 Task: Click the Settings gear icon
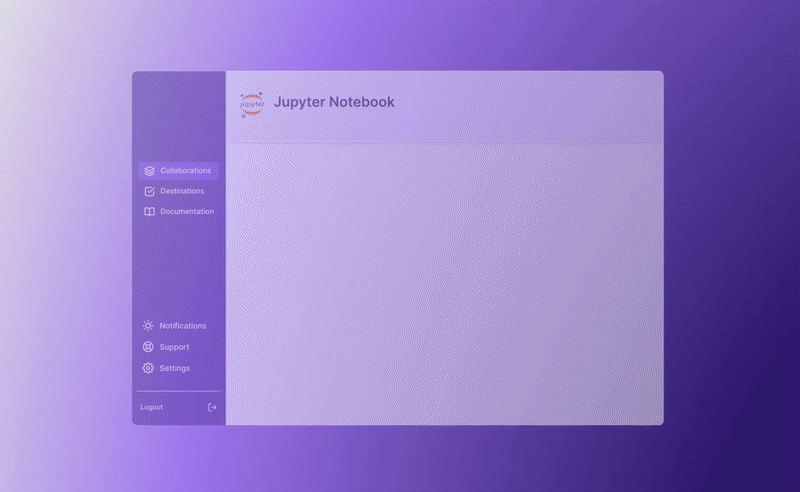click(148, 368)
